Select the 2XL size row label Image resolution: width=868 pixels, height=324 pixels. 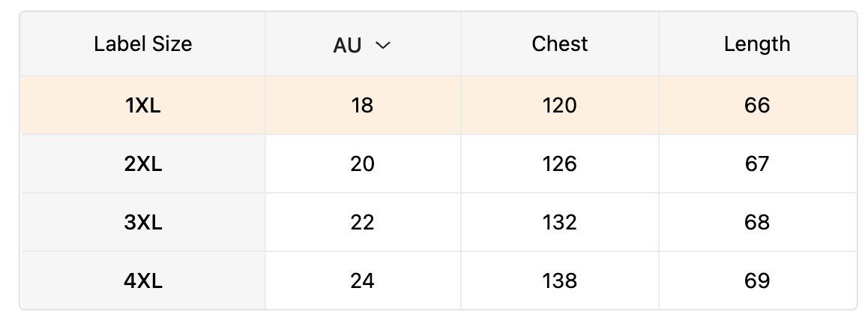tap(142, 163)
